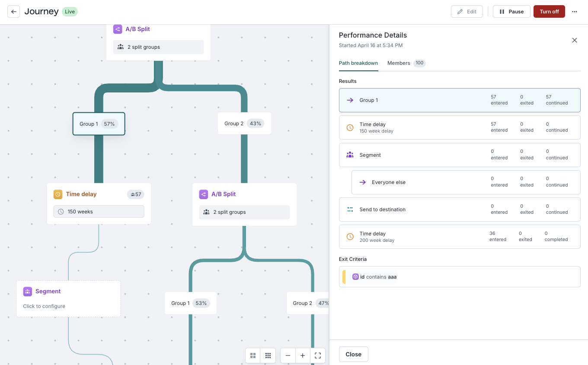Screen dimensions: 588x365
Task: Select the lower Group 1 53% branch label
Action: 191,303
